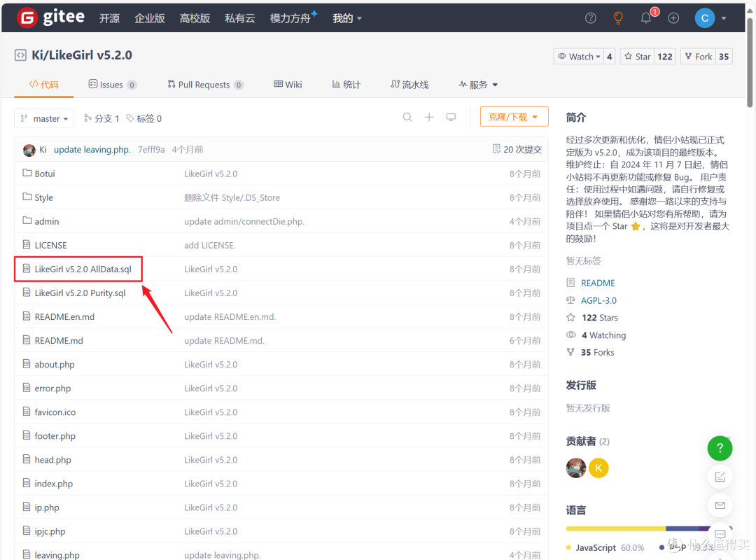Click the green question mark help button

click(720, 448)
